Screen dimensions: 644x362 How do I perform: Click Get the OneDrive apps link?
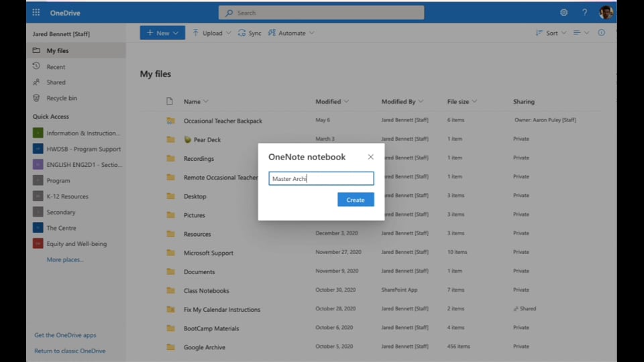coord(65,335)
